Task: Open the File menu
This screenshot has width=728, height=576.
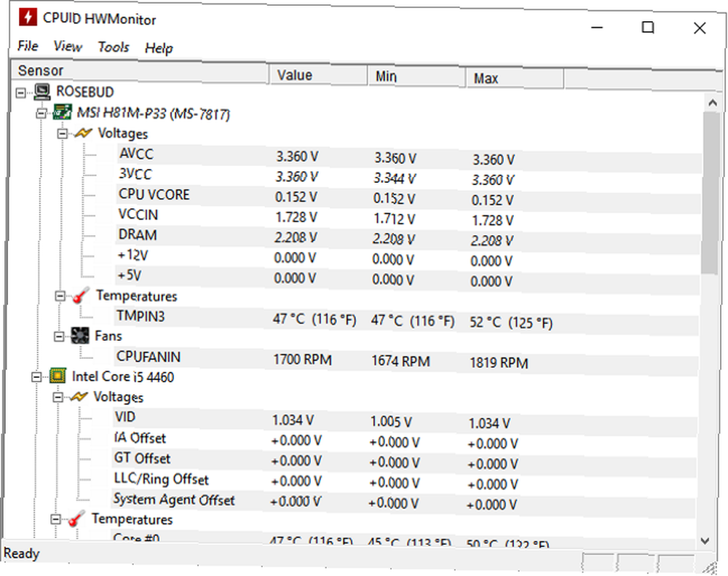Action: point(28,46)
